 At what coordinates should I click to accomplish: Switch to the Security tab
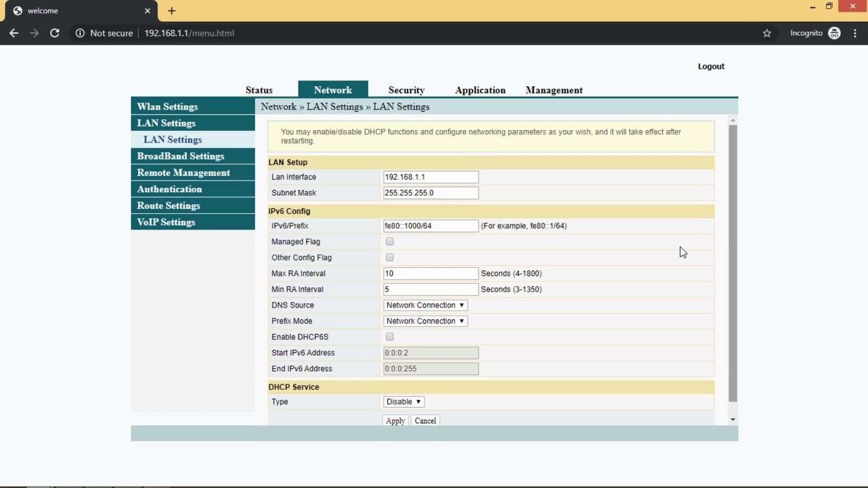click(x=406, y=90)
